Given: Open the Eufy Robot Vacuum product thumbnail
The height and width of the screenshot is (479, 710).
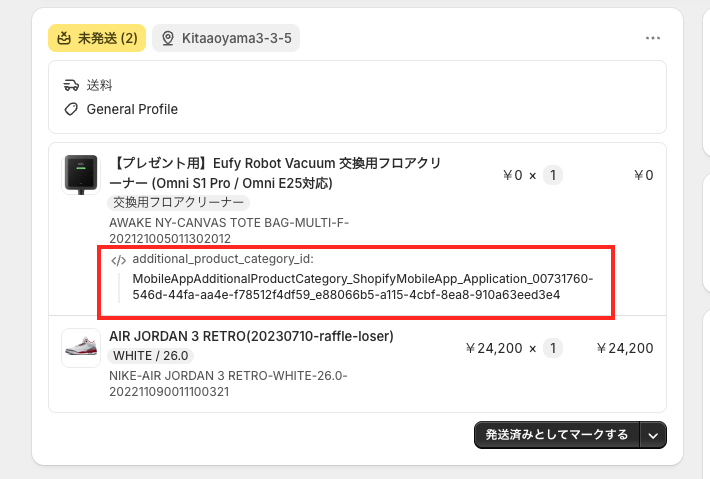Looking at the screenshot, I should [81, 175].
